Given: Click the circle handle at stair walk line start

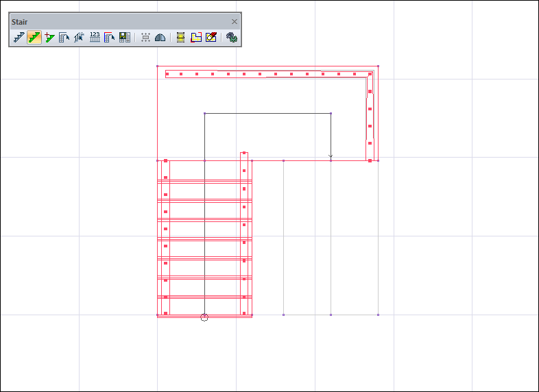Looking at the screenshot, I should coord(204,317).
